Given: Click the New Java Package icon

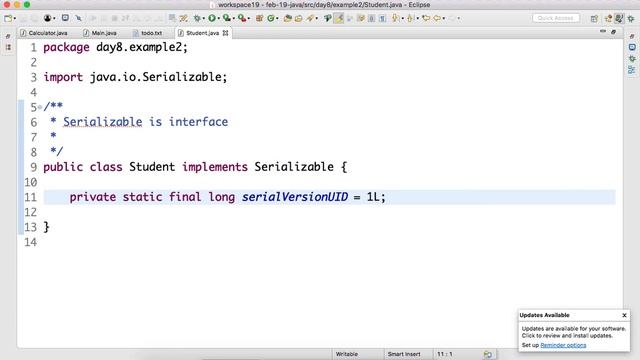Looking at the screenshot, I should coord(259,18).
